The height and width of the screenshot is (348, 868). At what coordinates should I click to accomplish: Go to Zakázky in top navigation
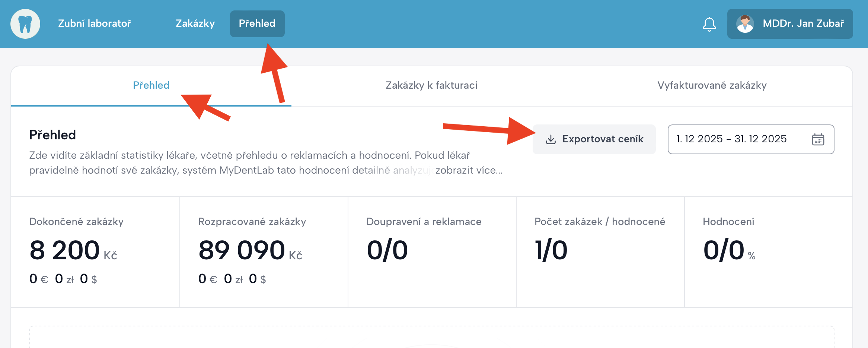pos(195,23)
